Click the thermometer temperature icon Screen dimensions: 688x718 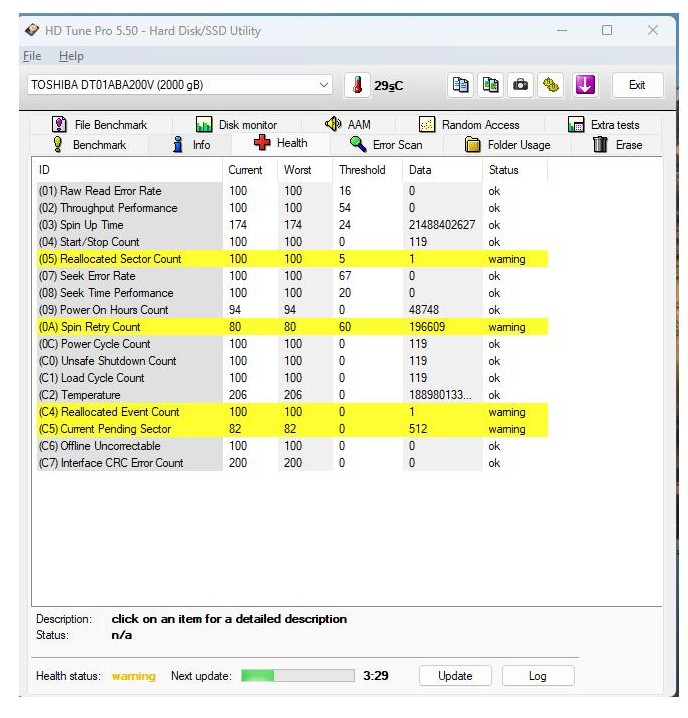point(357,85)
